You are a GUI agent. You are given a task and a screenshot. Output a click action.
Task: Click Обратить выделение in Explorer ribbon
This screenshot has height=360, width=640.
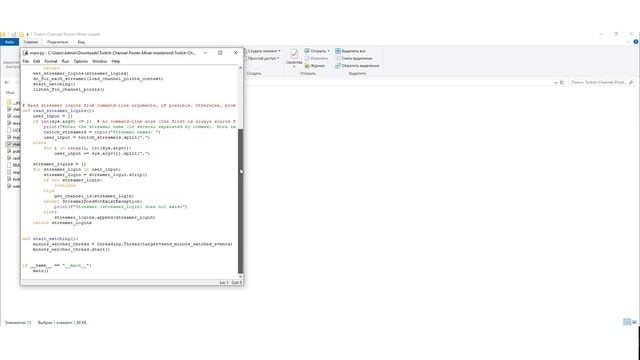357,66
